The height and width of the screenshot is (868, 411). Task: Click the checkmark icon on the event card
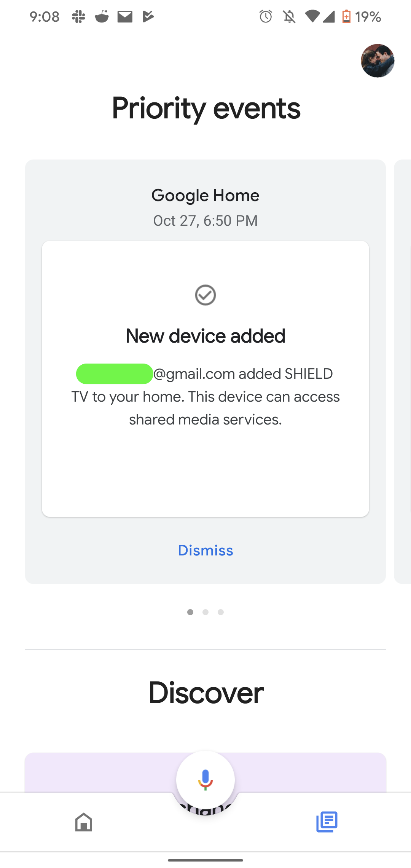click(205, 296)
